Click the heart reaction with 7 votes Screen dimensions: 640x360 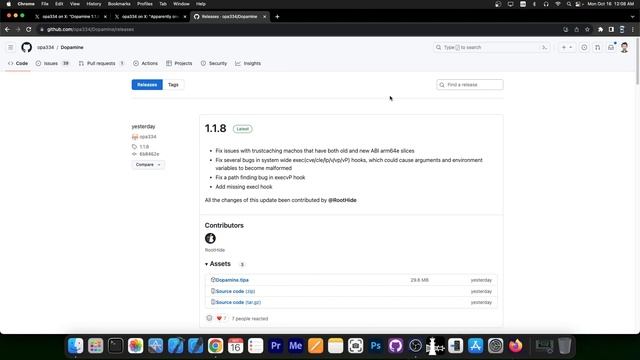point(221,318)
